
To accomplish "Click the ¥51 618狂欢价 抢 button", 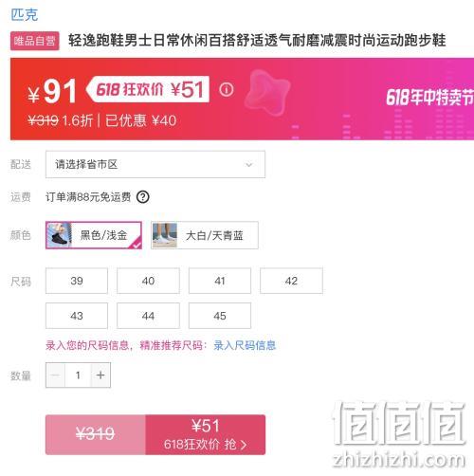I will 205,435.
